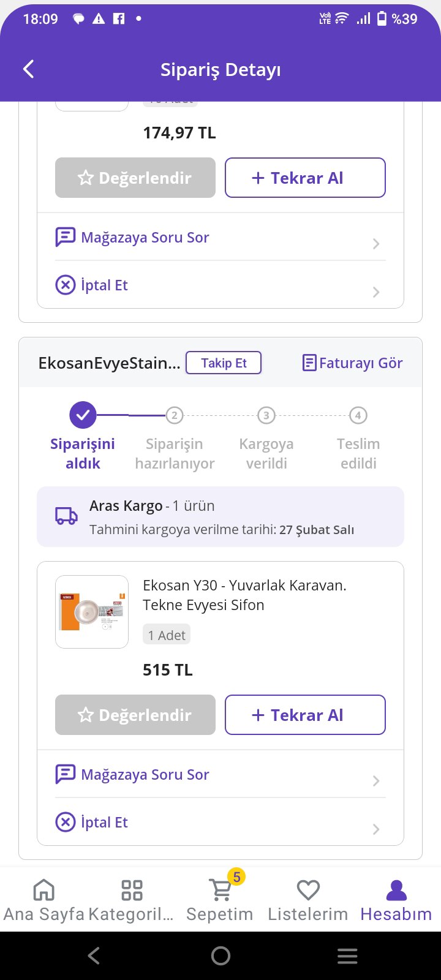441x980 pixels.
Task: Expand Mağazaya Soru Sor for 174,97 TL item
Action: point(376,244)
